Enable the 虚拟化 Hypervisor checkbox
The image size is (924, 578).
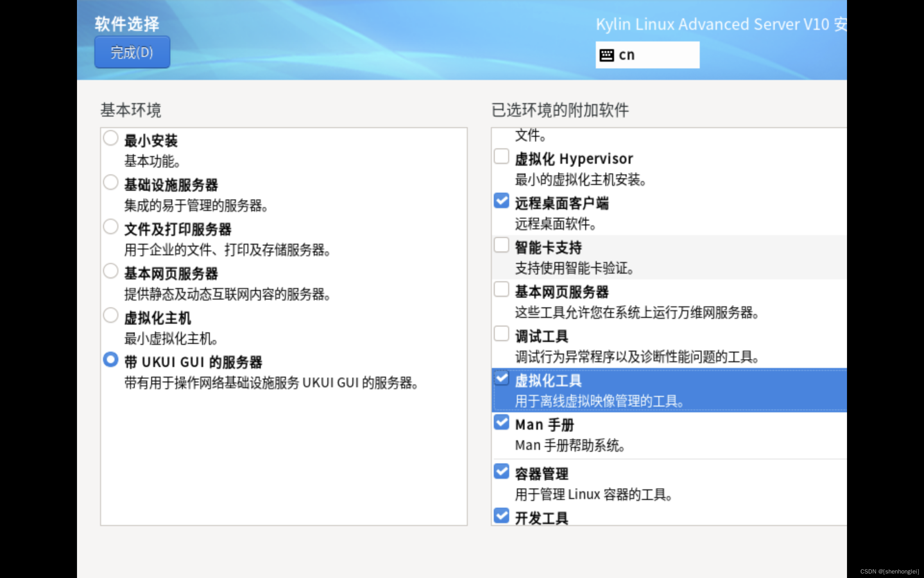coord(501,156)
